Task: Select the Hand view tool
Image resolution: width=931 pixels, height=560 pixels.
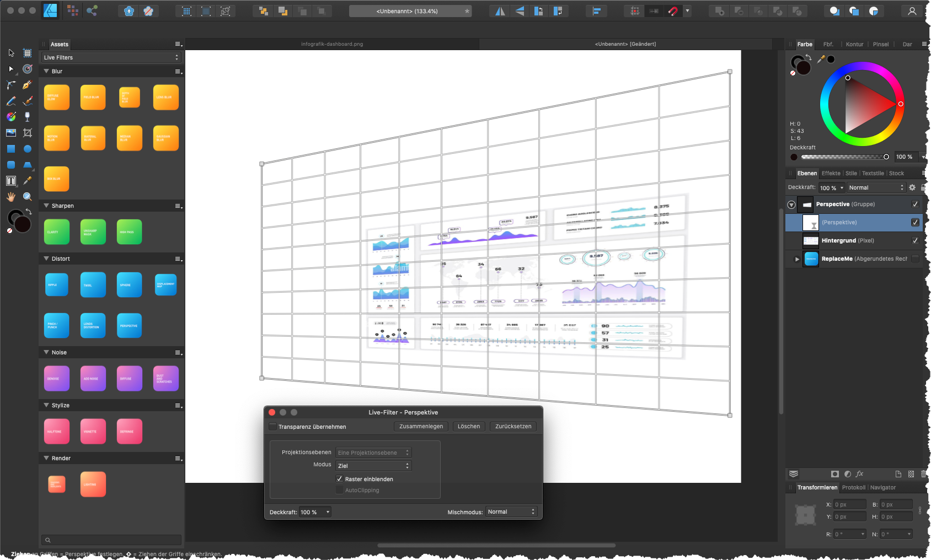Action: pyautogui.click(x=11, y=197)
